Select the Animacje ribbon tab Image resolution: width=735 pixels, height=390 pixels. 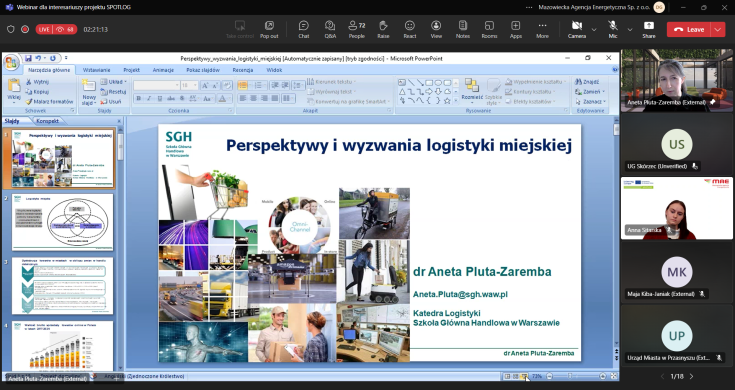[163, 70]
